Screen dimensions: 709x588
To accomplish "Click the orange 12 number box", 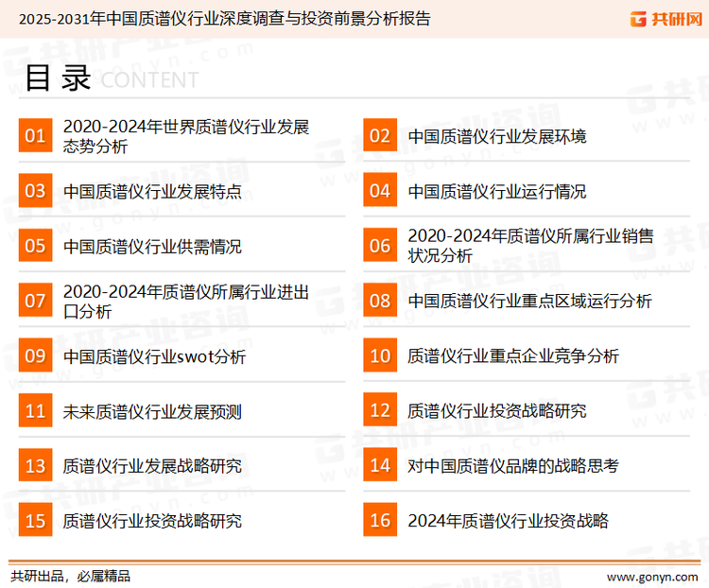I will click(x=380, y=410).
